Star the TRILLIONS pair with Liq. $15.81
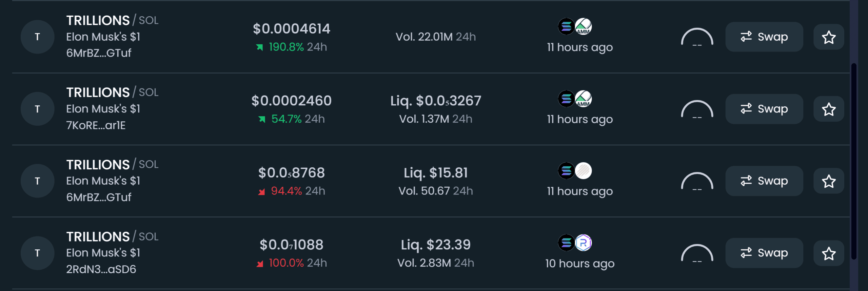 [x=829, y=181]
